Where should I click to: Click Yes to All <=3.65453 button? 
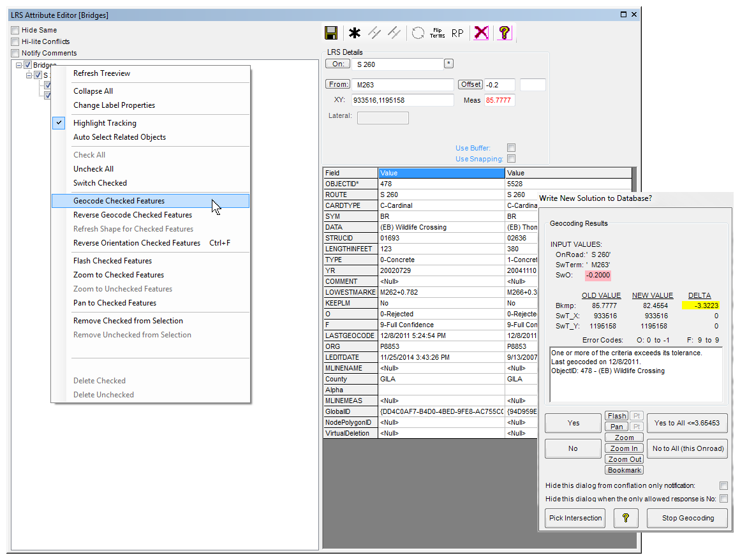click(x=686, y=423)
